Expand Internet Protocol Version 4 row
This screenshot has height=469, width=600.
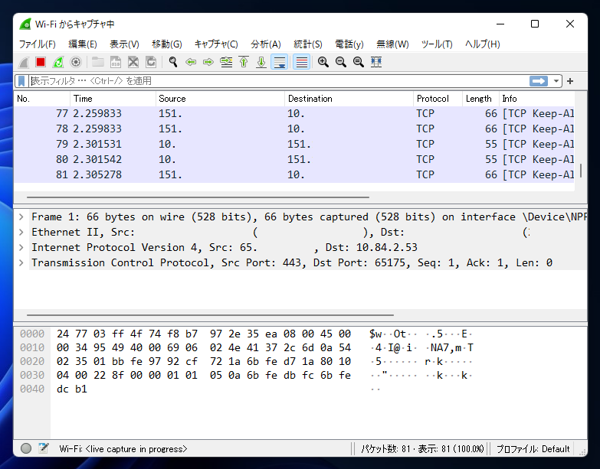coord(21,248)
